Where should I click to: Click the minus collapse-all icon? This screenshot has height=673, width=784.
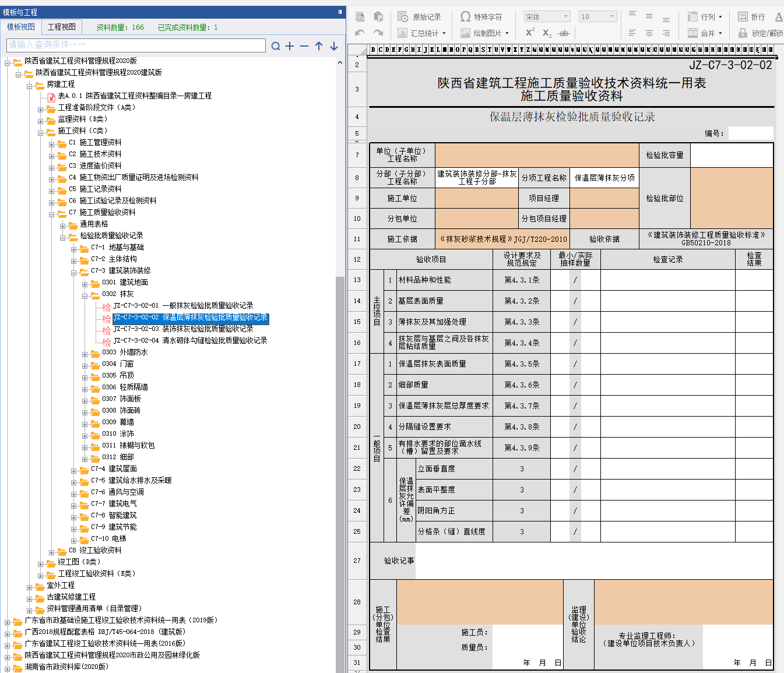point(304,45)
